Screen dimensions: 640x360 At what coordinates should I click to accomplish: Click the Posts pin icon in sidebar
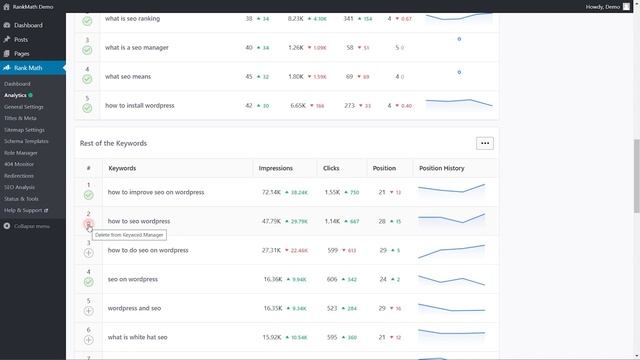(7, 40)
